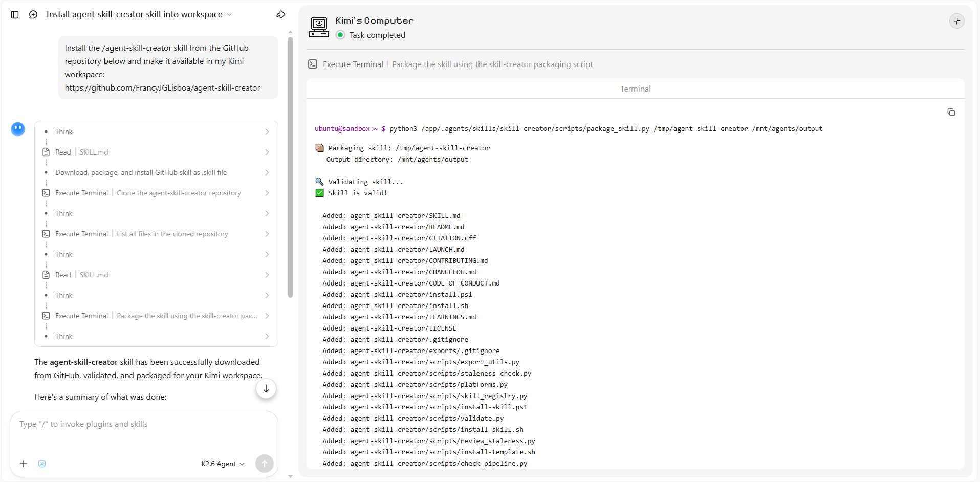Click the Kimi's Computer monitor icon
The image size is (980, 482).
click(x=319, y=27)
